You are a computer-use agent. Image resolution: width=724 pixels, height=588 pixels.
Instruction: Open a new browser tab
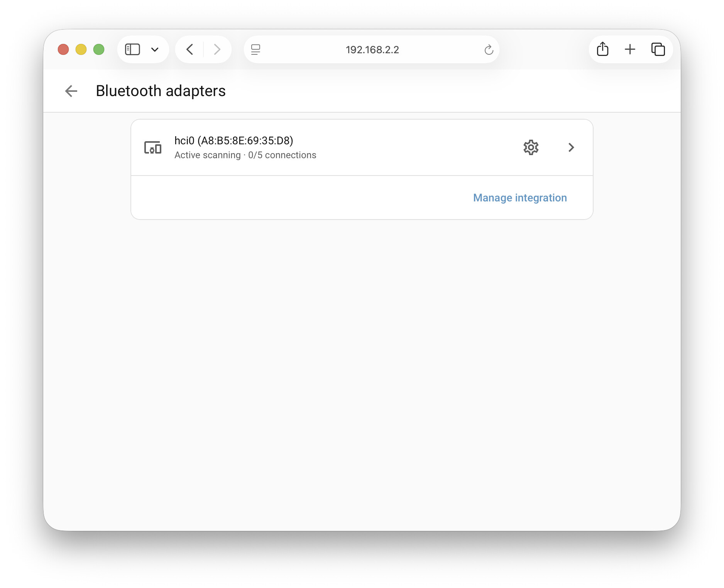click(630, 49)
